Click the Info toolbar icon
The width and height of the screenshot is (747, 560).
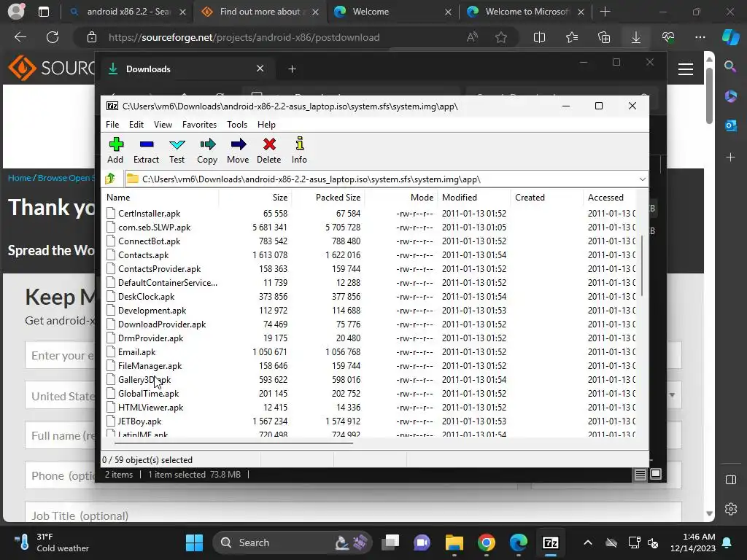(299, 150)
